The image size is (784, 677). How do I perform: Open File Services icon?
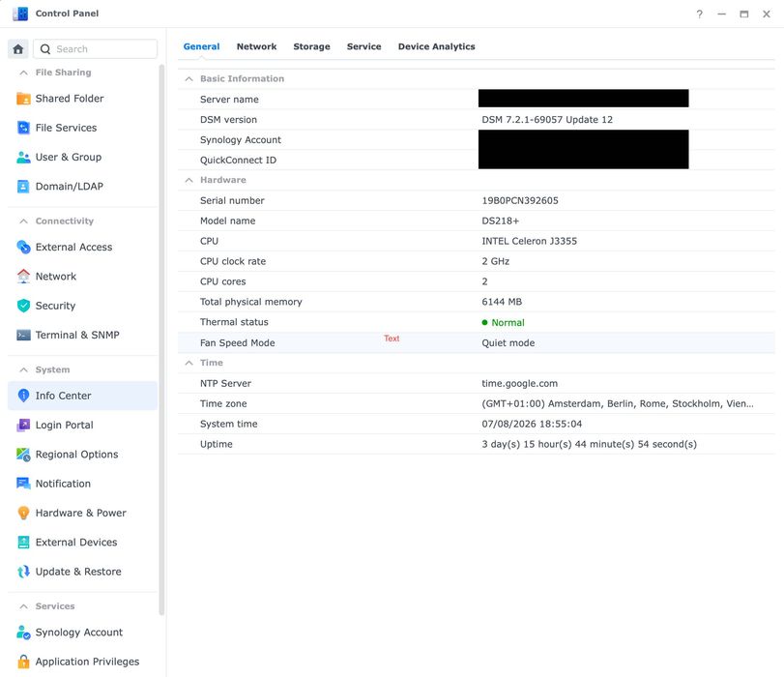[x=23, y=128]
